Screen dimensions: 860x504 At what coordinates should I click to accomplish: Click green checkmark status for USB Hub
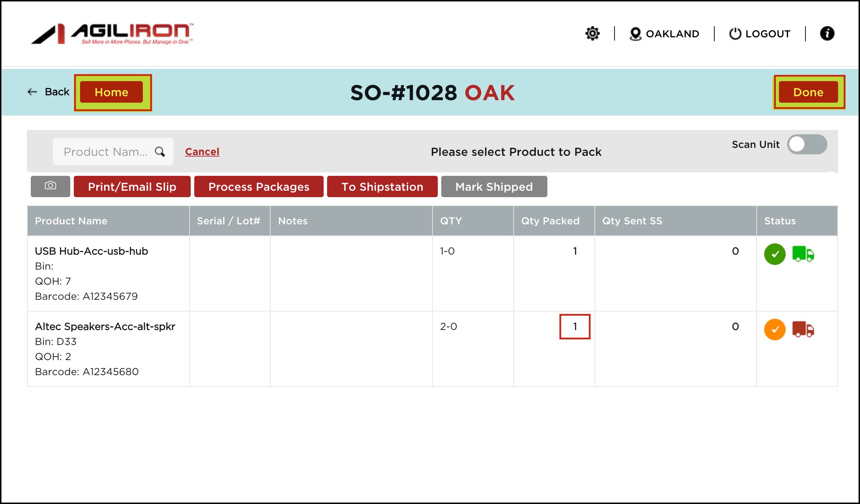pos(775,254)
